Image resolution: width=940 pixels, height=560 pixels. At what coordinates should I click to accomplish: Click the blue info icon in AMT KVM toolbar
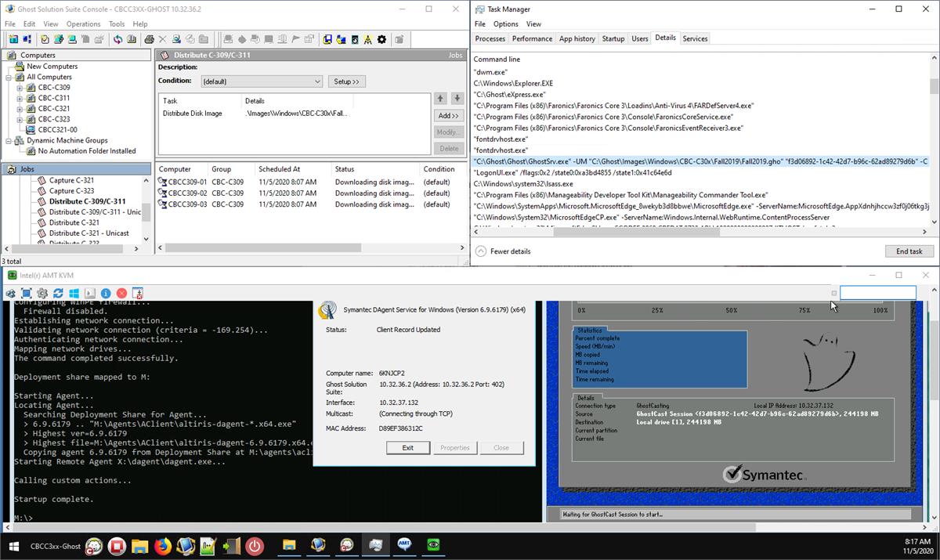tap(104, 293)
